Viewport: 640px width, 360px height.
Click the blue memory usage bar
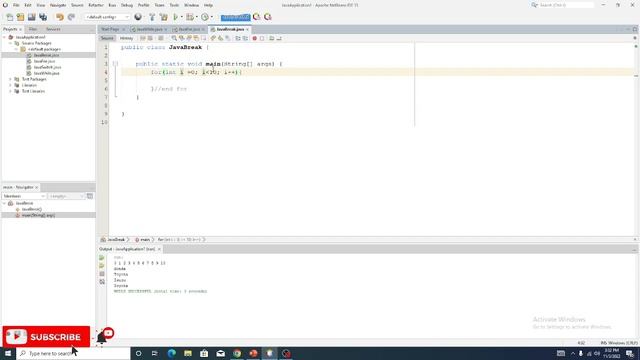click(236, 17)
